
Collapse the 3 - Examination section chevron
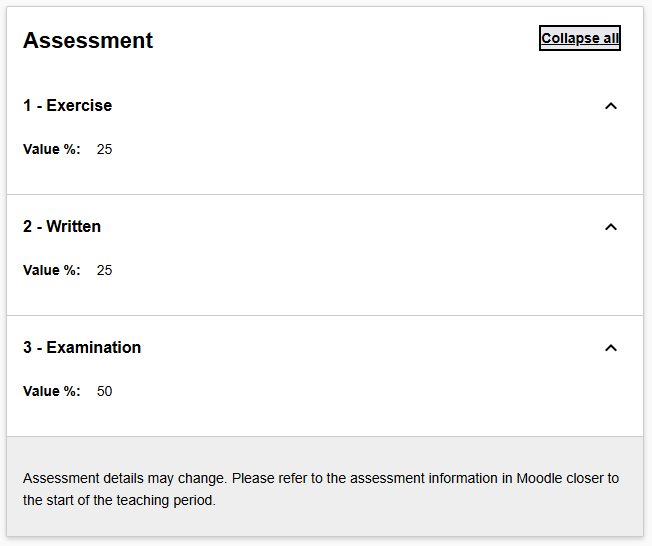coord(611,348)
